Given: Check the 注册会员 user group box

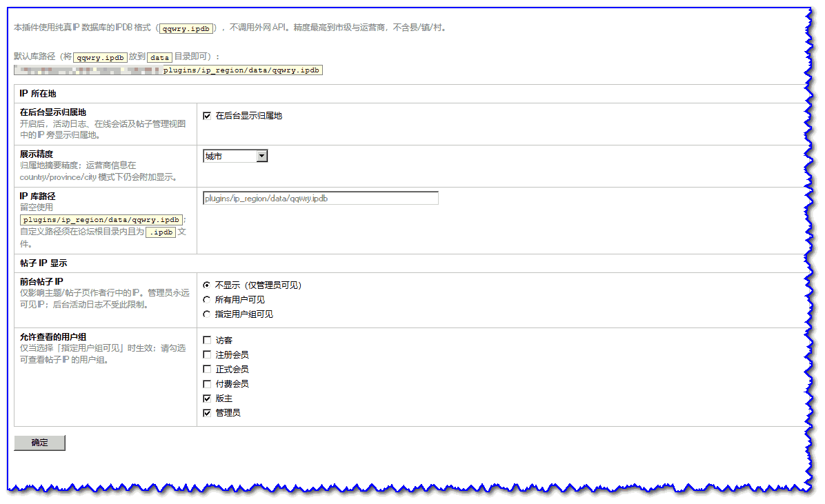Looking at the screenshot, I should pyautogui.click(x=207, y=355).
